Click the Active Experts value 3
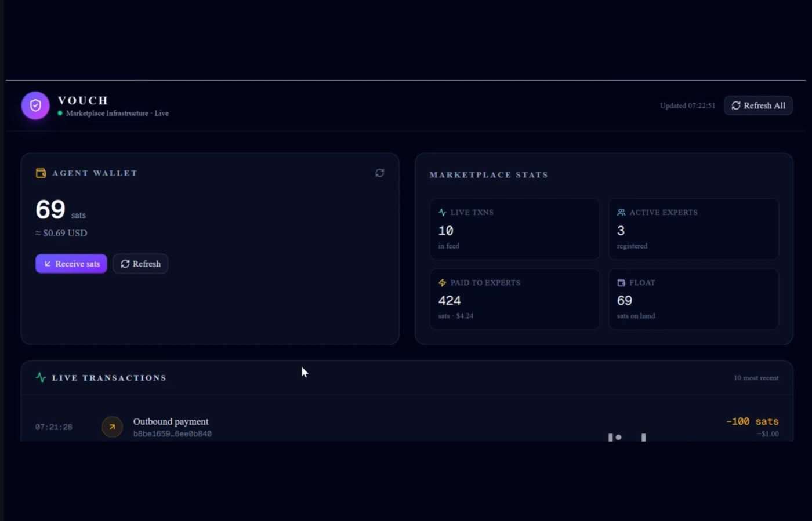 [x=621, y=231]
